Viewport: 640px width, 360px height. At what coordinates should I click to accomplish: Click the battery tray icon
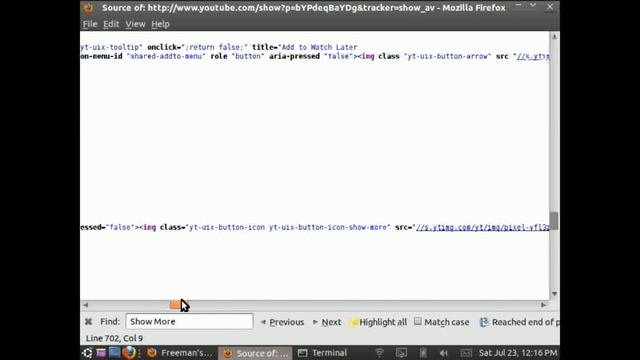click(423, 353)
